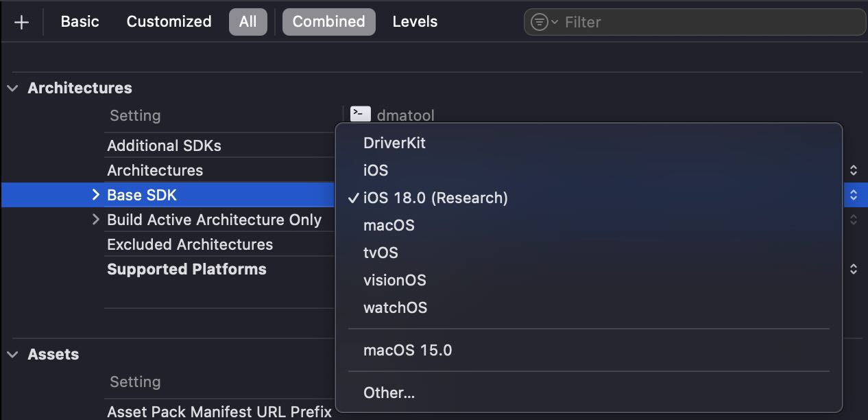Viewport: 868px width, 420px height.
Task: Open Build Active Architecture Only value stepper
Action: click(854, 220)
